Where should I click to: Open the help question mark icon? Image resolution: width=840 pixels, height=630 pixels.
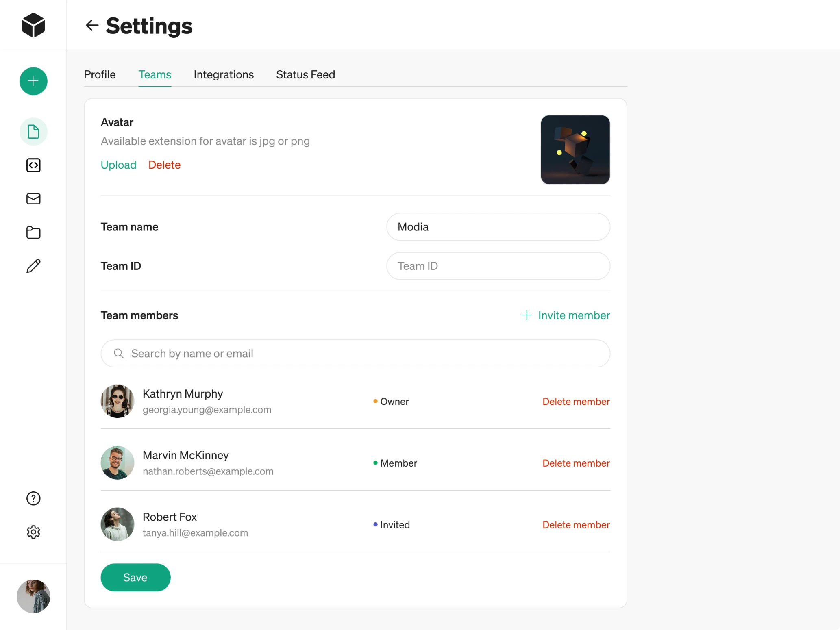point(33,498)
